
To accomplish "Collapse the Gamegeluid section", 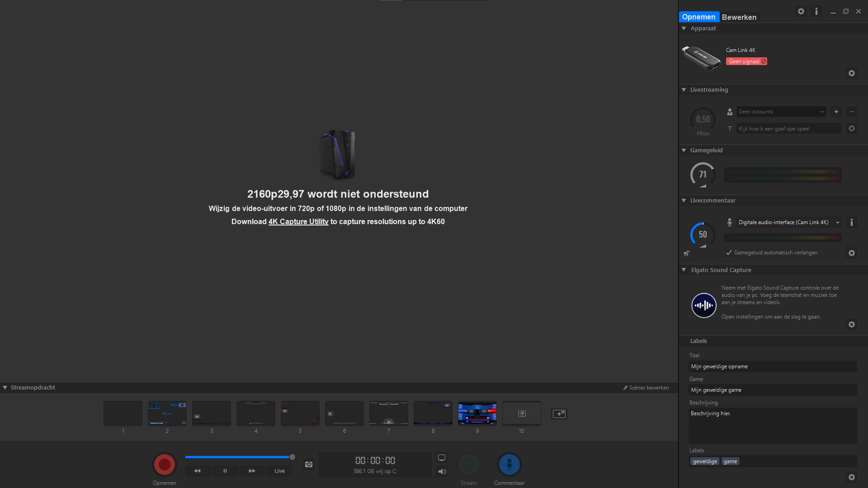I will click(x=684, y=150).
